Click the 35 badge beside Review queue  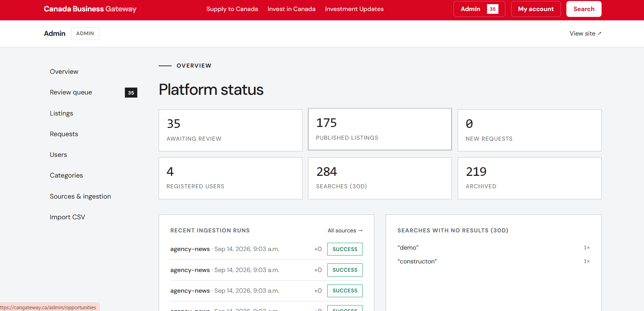click(131, 92)
